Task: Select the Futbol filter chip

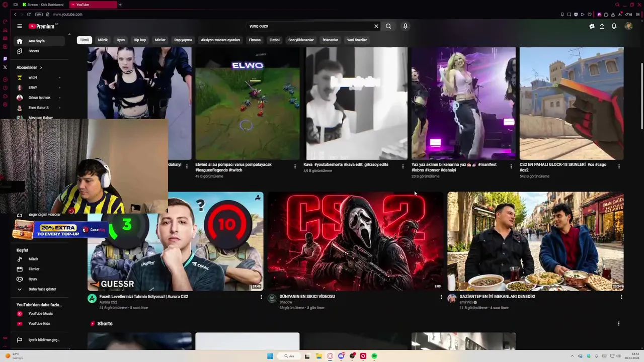Action: (x=274, y=40)
